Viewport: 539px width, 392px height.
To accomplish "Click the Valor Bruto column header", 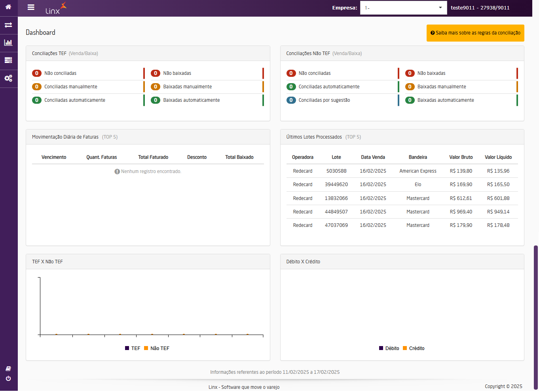I will pyautogui.click(x=461, y=157).
